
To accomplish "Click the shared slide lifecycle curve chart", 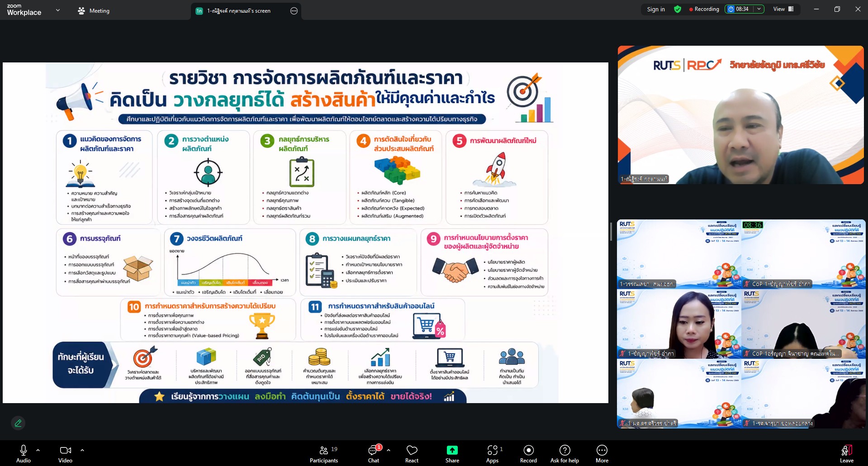I will point(229,267).
